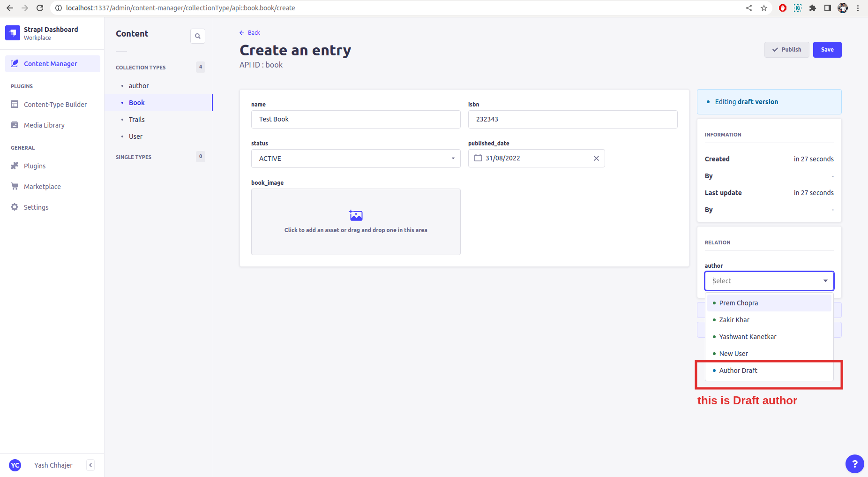Publish the book entry
Screen dimensions: 868x477
[786, 50]
